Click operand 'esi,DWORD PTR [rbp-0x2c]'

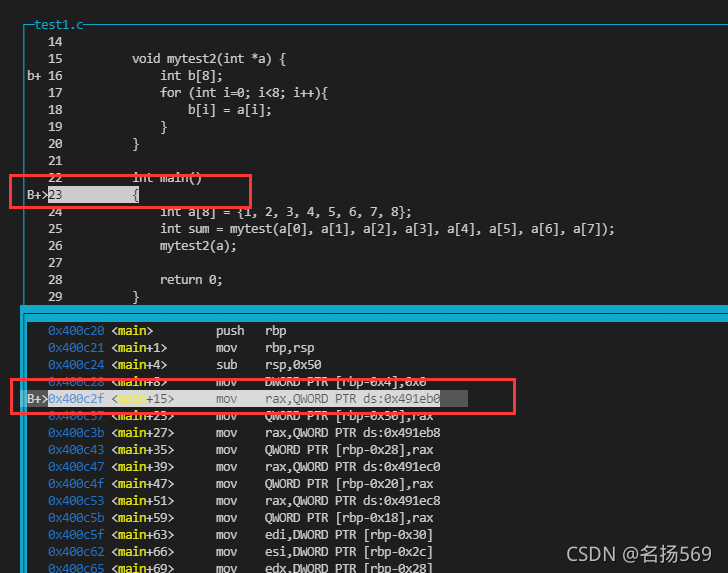click(x=349, y=552)
